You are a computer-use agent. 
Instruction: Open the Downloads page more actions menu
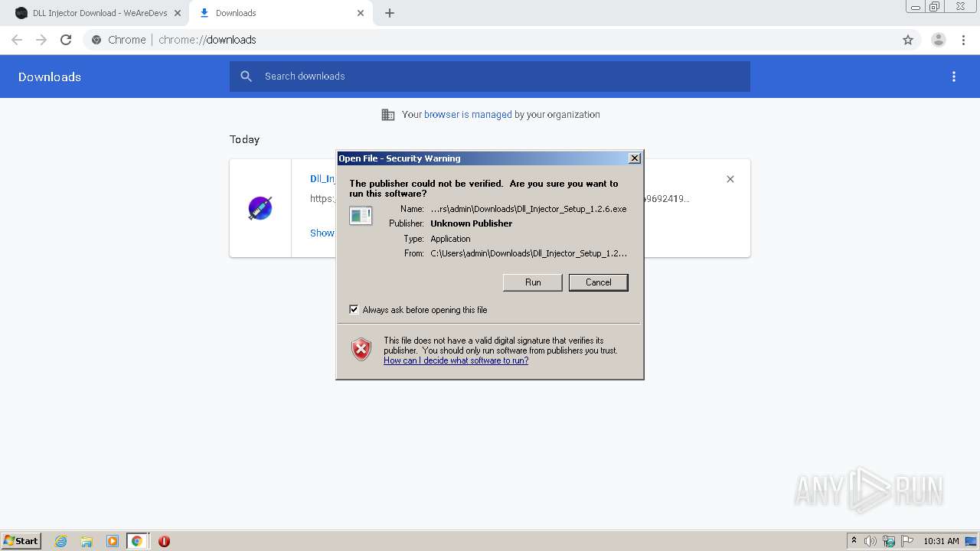tap(954, 77)
